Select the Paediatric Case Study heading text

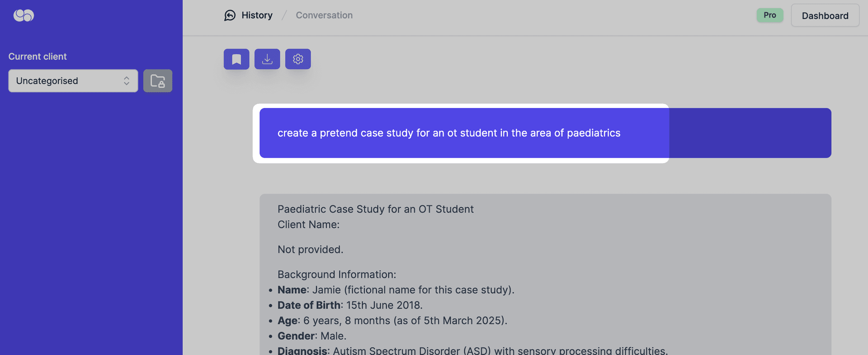(x=375, y=209)
